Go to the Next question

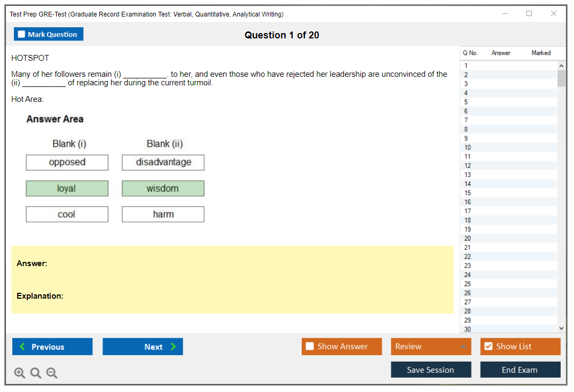tap(143, 347)
